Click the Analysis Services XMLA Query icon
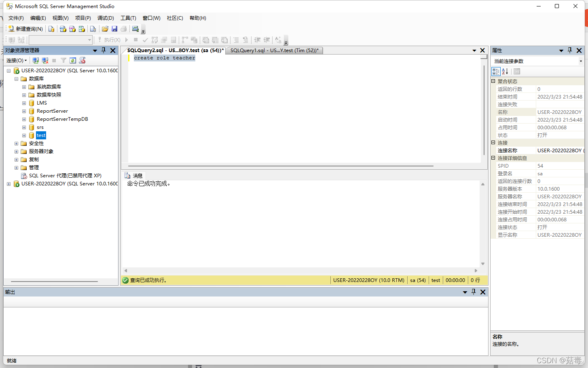The width and height of the screenshot is (588, 368). (x=82, y=29)
